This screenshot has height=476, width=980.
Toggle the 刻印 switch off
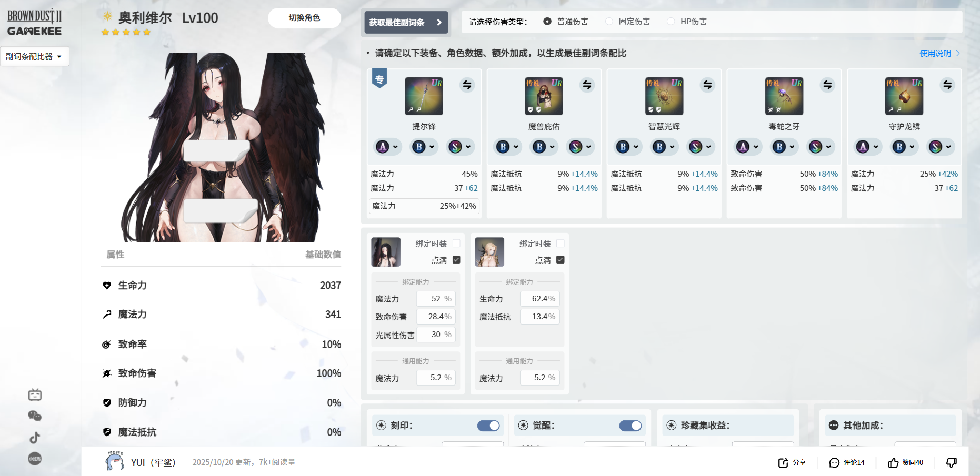click(488, 426)
